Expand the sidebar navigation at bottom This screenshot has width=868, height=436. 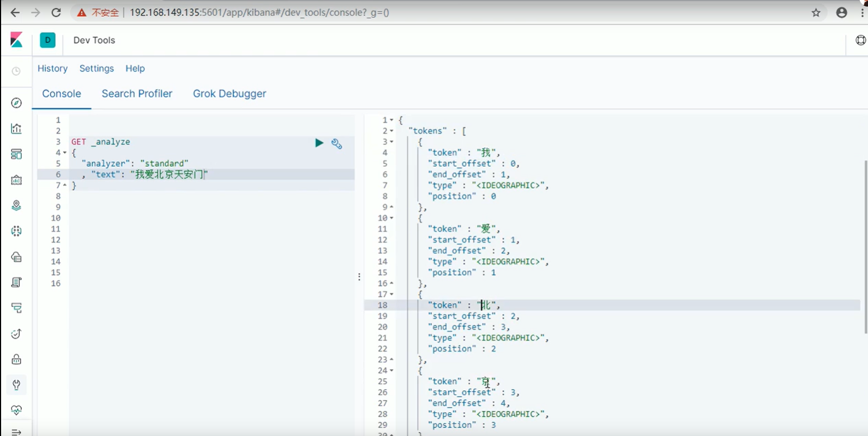[16, 432]
